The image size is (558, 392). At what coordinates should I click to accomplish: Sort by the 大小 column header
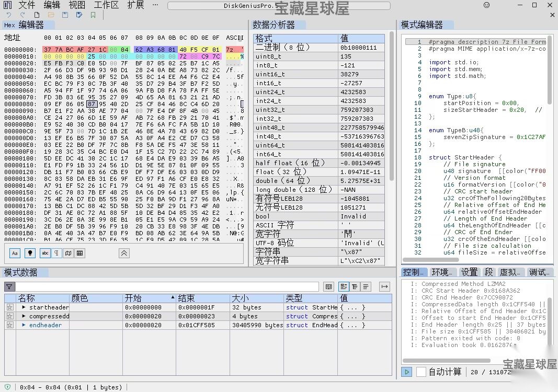pos(257,298)
